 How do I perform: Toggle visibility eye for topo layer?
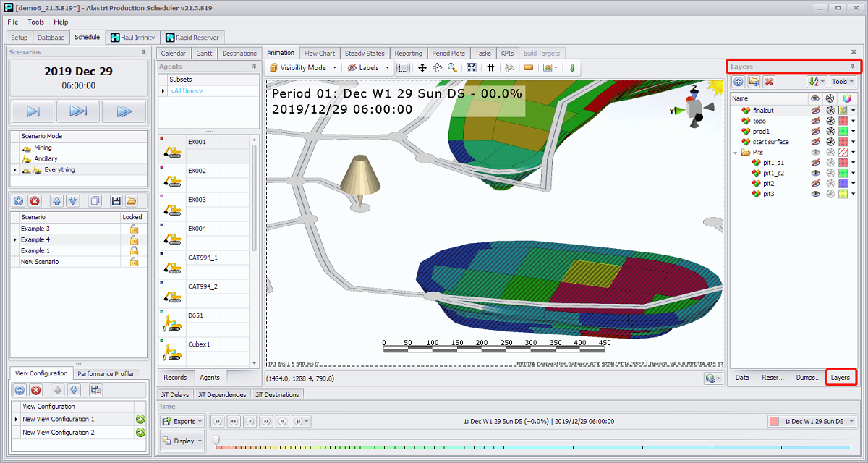[x=815, y=121]
